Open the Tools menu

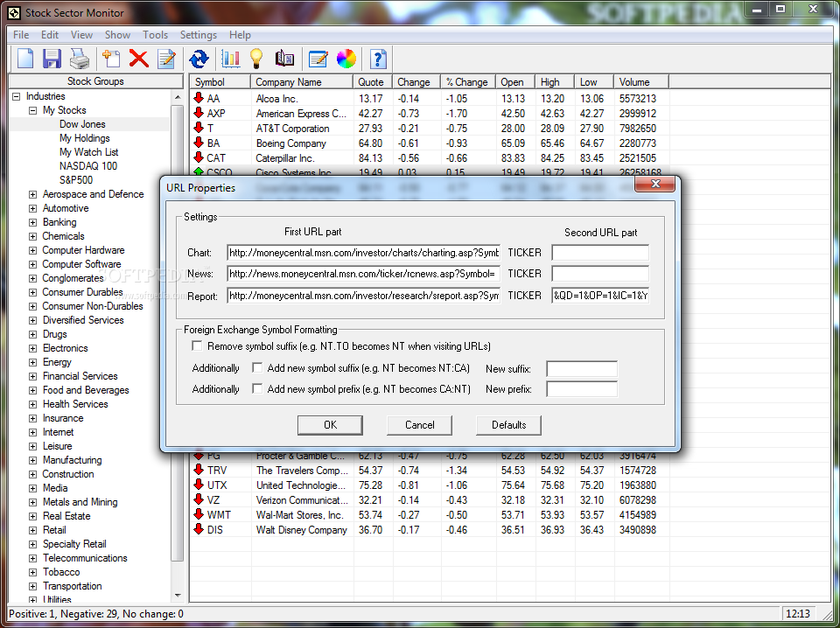[155, 35]
